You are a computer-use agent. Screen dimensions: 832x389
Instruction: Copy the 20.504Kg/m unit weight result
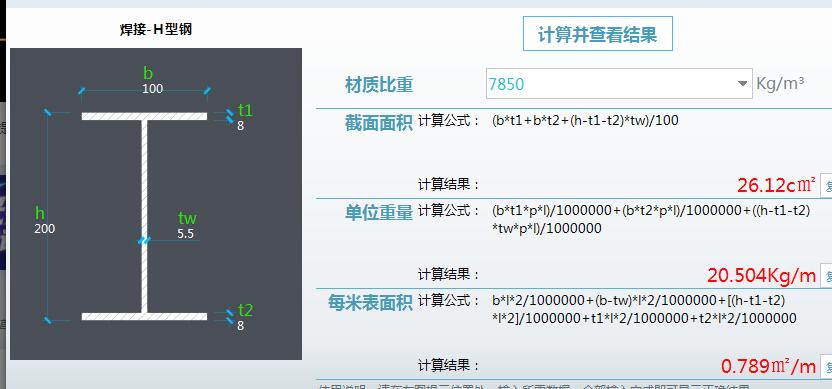(x=826, y=276)
